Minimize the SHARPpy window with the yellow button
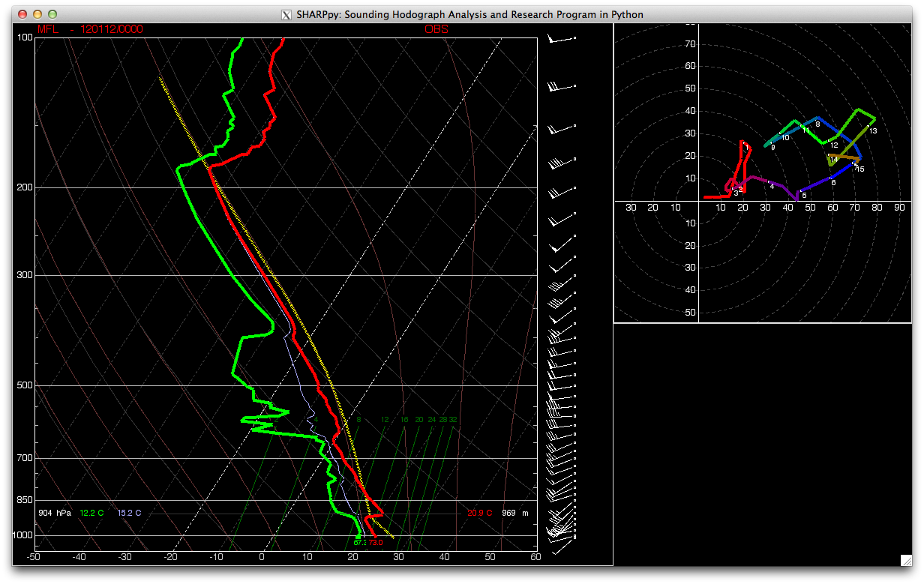Image resolution: width=924 pixels, height=584 pixels. coord(37,14)
